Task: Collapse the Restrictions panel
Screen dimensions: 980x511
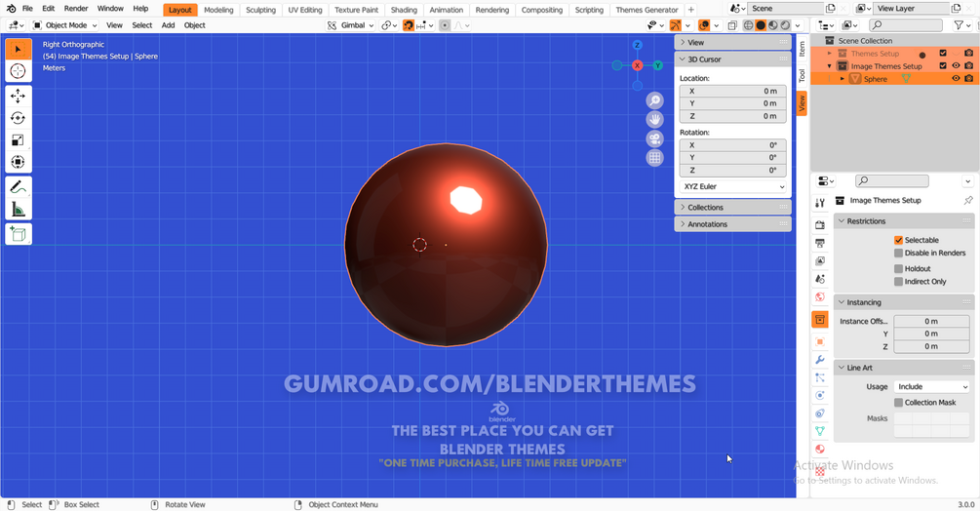Action: 904,221
